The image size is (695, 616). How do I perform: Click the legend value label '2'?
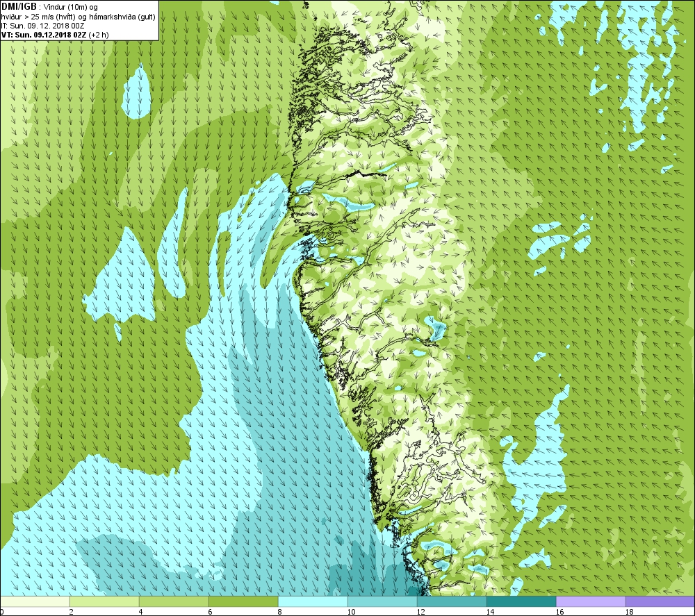[x=72, y=612]
